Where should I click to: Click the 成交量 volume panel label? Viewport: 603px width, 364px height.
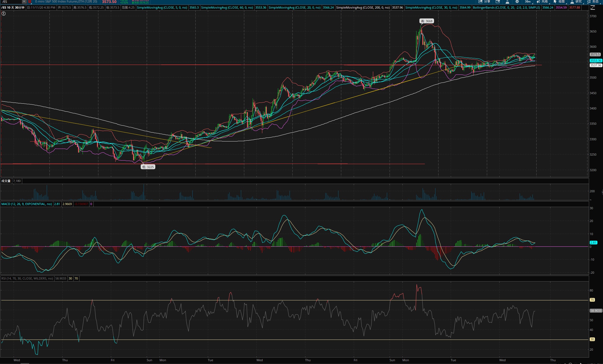point(6,181)
